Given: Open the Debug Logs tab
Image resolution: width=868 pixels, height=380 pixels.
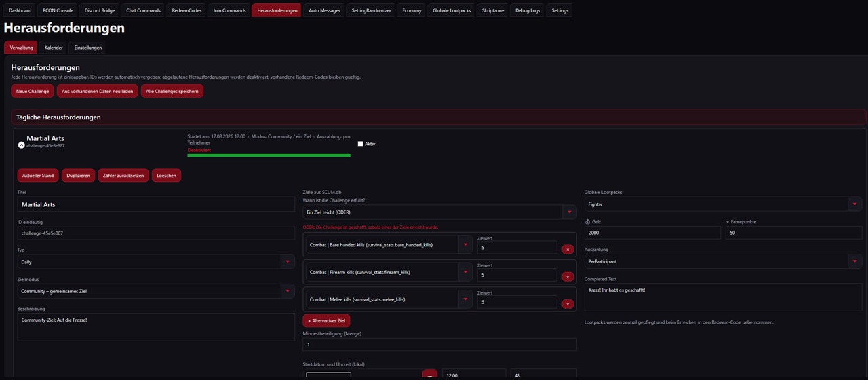Looking at the screenshot, I should point(528,10).
